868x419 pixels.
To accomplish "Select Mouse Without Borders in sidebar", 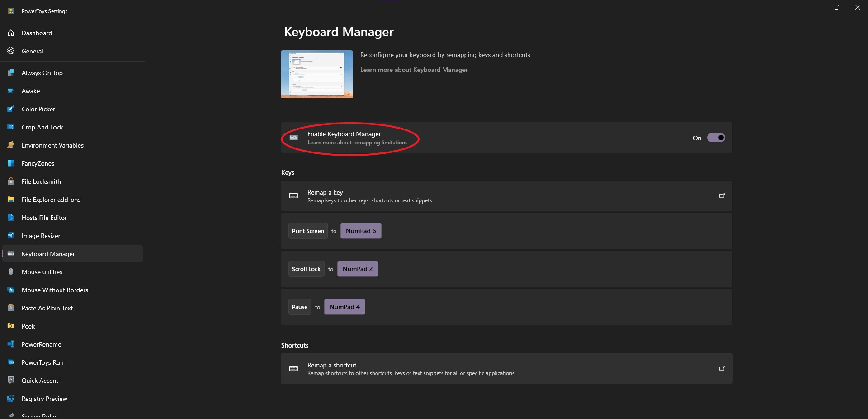I will 55,290.
